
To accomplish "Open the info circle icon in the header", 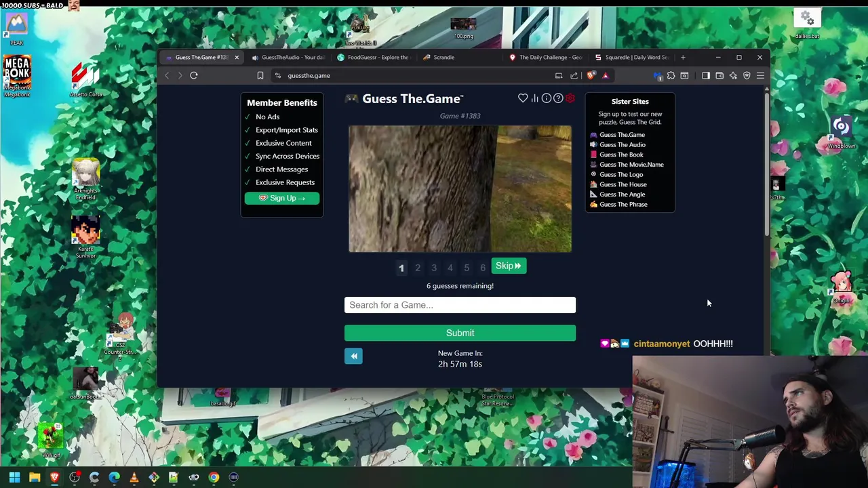I will click(x=547, y=98).
